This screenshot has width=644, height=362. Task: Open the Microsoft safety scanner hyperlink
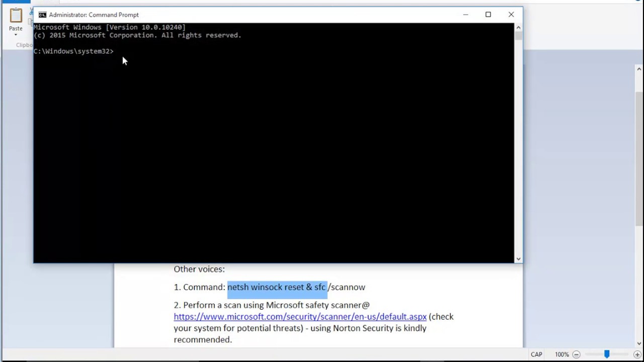pyautogui.click(x=300, y=316)
